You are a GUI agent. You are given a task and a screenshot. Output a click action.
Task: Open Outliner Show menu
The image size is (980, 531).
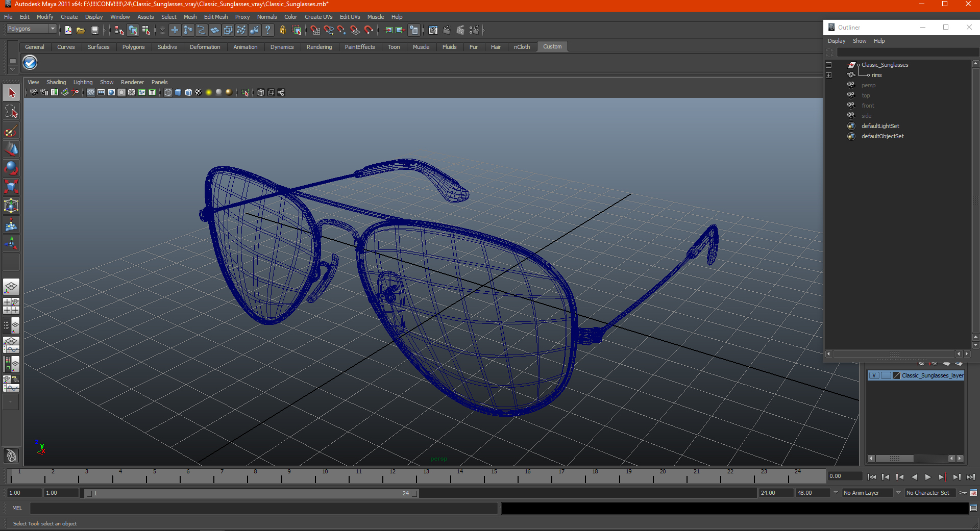coord(860,41)
